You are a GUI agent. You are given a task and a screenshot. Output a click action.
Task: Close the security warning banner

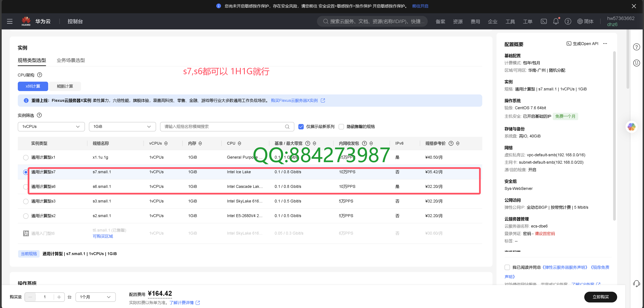pyautogui.click(x=634, y=6)
